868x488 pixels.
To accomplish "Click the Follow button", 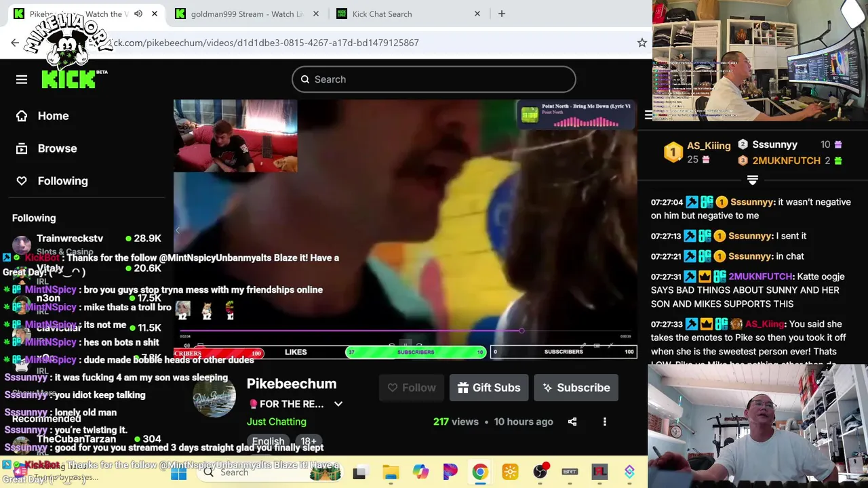I will (x=412, y=388).
